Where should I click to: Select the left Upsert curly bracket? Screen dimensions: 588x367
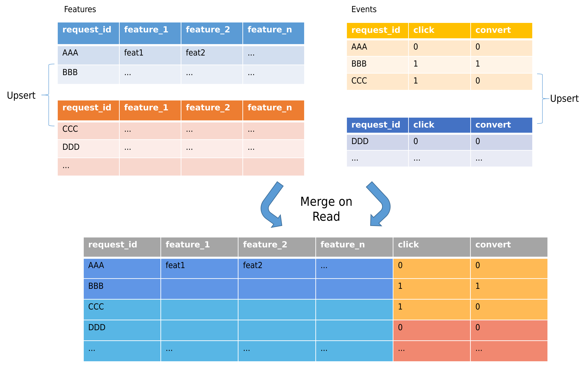(x=48, y=95)
